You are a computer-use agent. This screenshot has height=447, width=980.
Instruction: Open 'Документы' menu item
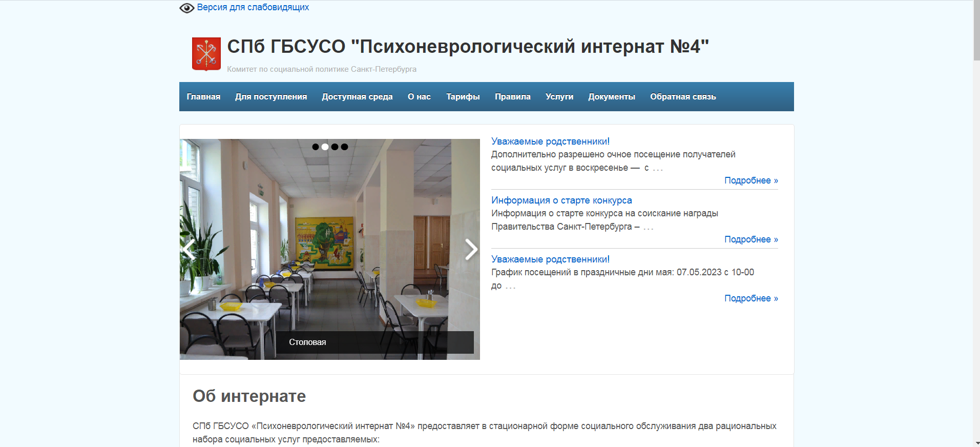tap(612, 97)
